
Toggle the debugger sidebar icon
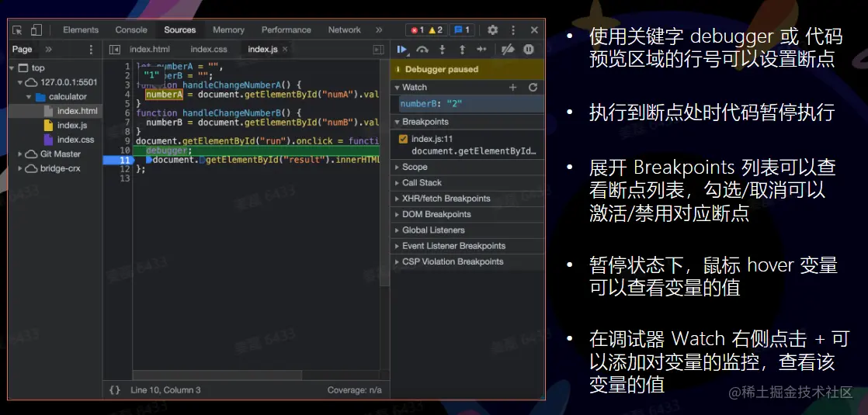click(379, 49)
